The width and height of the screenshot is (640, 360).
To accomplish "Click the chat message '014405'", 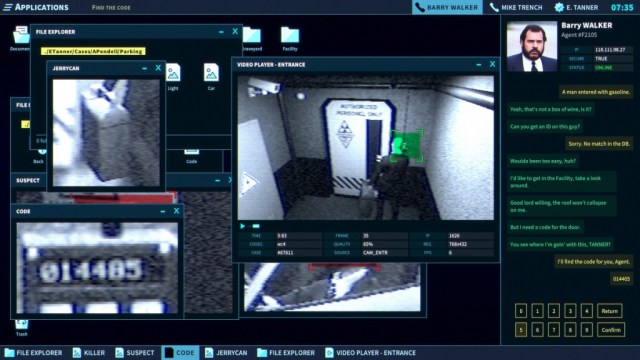I will click(x=621, y=279).
